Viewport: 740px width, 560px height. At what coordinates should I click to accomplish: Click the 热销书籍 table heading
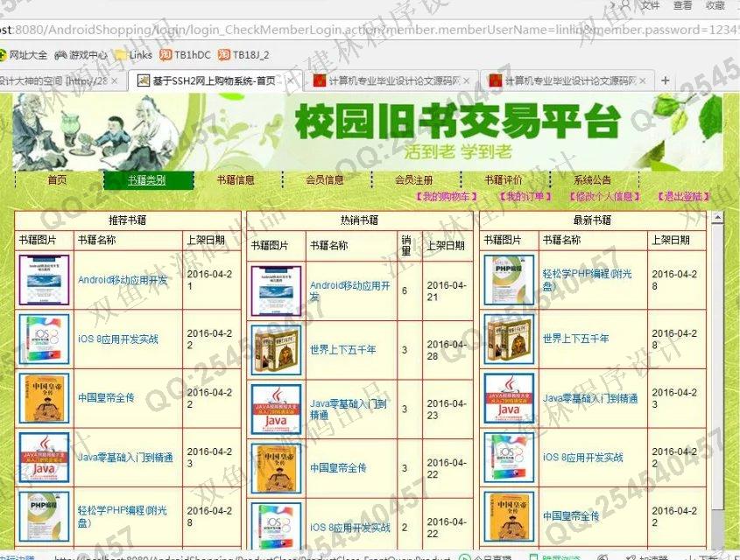pyautogui.click(x=360, y=220)
